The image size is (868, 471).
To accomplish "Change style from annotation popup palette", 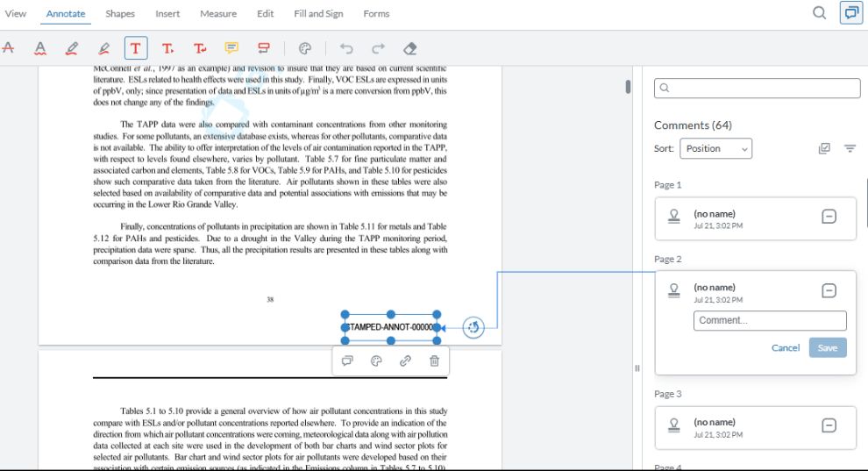I will [376, 360].
